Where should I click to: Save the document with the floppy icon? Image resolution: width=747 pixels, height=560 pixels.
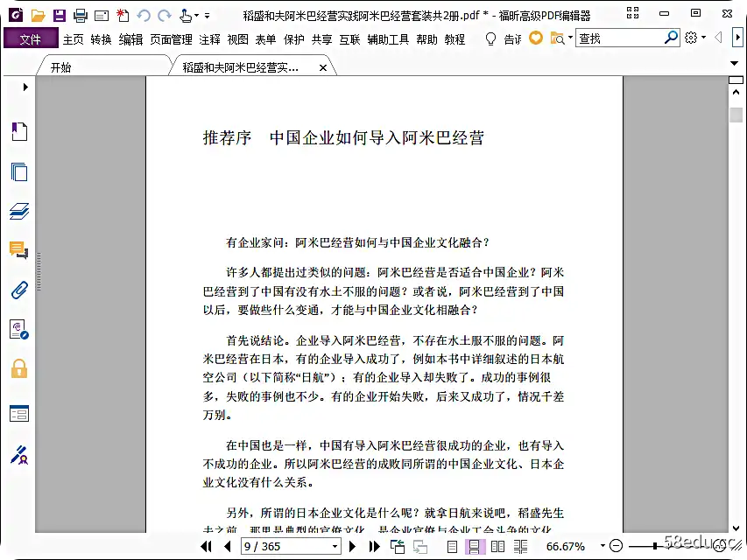click(x=59, y=16)
